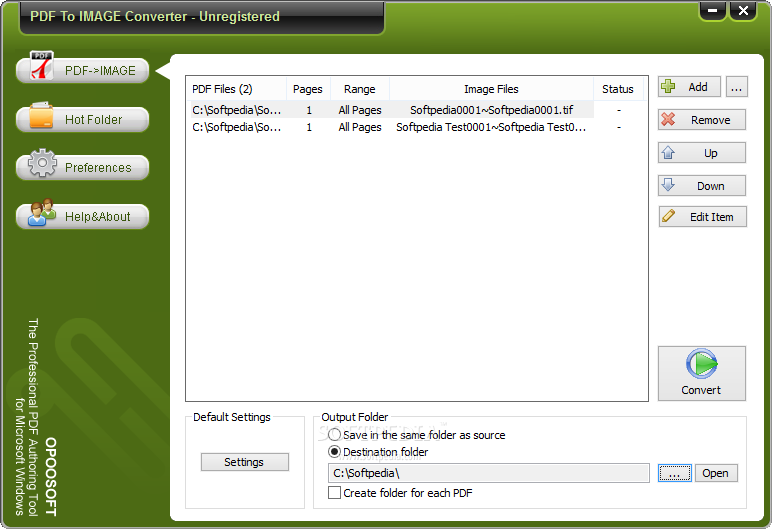
Task: Click the Pages column header
Action: [x=308, y=89]
